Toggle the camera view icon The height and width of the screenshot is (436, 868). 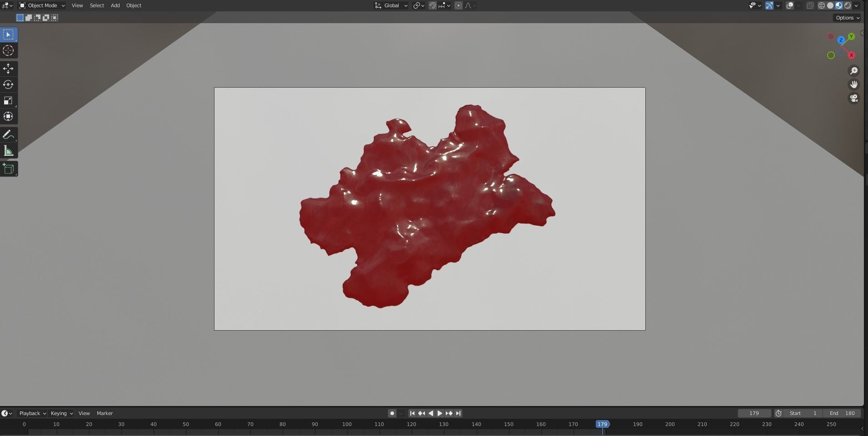(x=854, y=99)
